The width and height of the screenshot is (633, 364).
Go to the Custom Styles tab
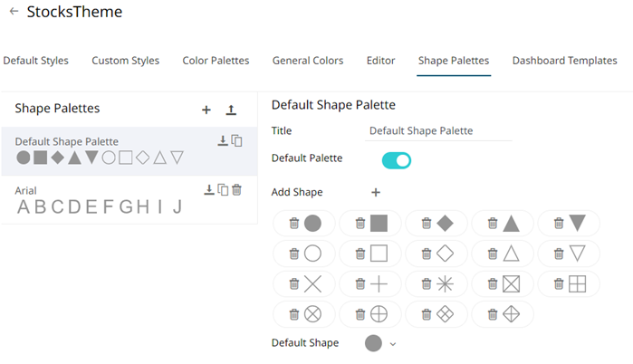125,61
